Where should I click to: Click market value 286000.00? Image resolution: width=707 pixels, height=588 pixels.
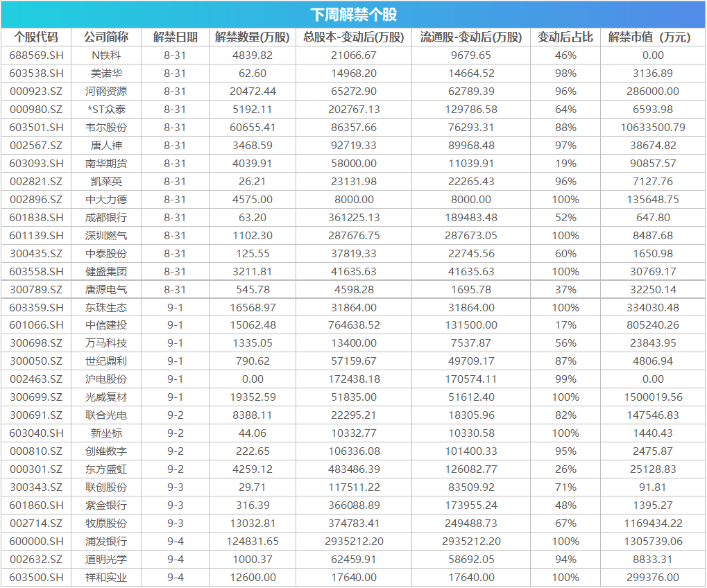[652, 92]
